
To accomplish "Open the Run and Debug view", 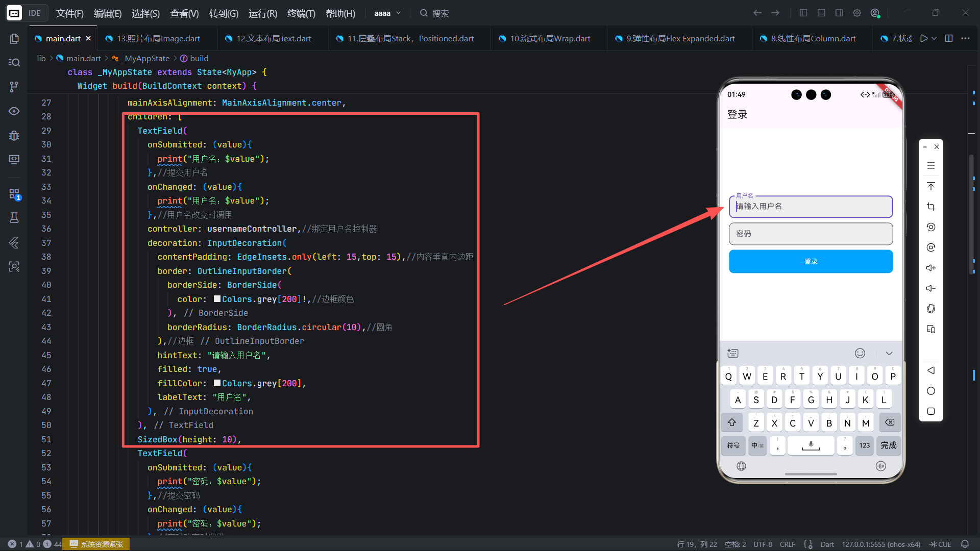I will [x=14, y=136].
